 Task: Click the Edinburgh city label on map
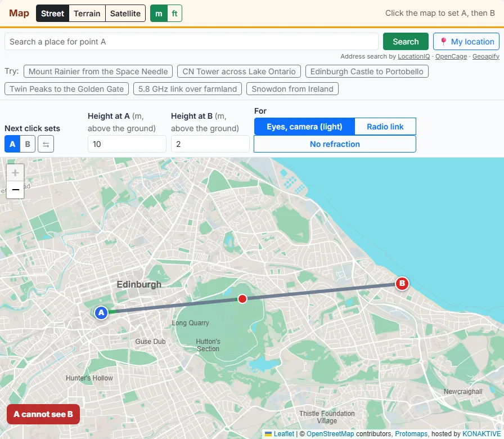coord(139,285)
